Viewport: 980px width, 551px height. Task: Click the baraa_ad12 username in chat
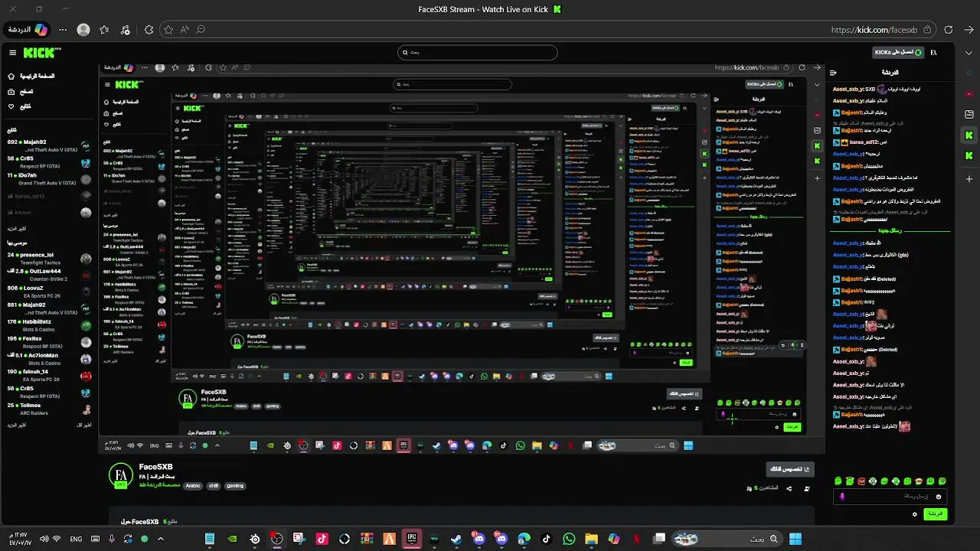click(864, 142)
